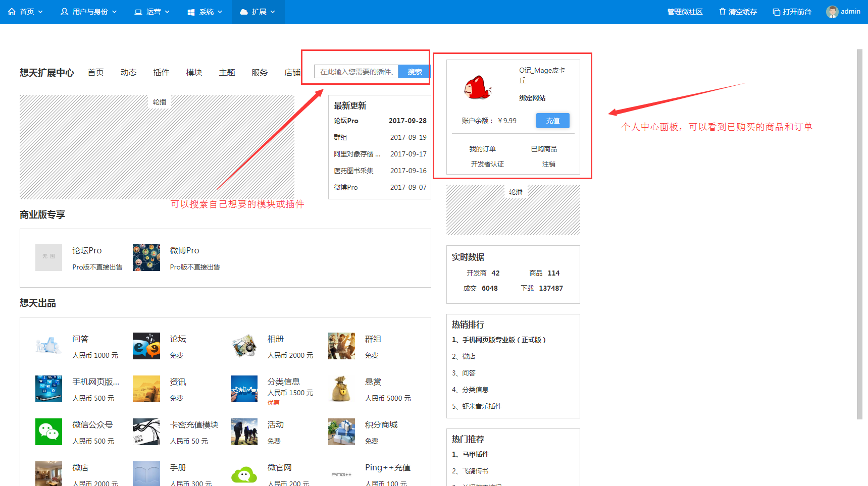Image resolution: width=868 pixels, height=486 pixels.
Task: Switch to the 主题 tab
Action: click(x=227, y=73)
